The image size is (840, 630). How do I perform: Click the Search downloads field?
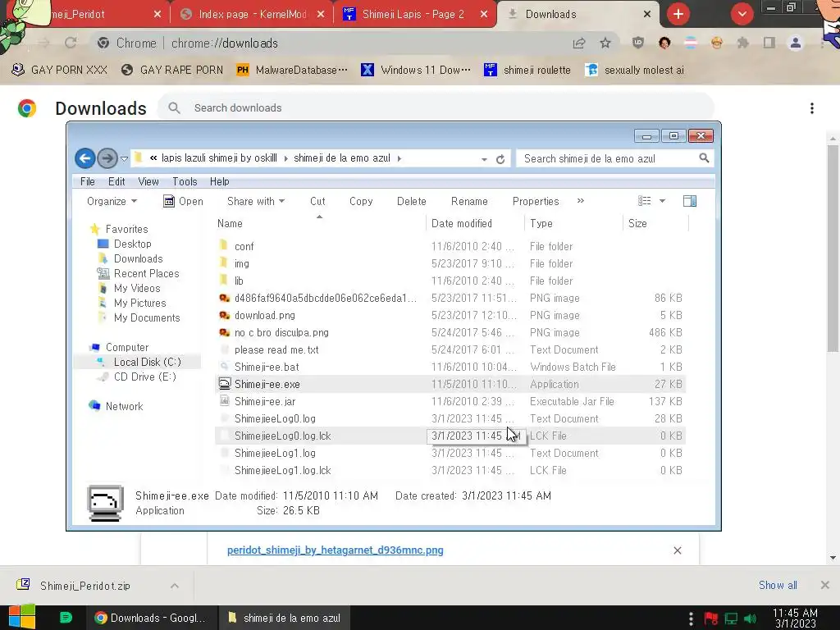tap(436, 107)
